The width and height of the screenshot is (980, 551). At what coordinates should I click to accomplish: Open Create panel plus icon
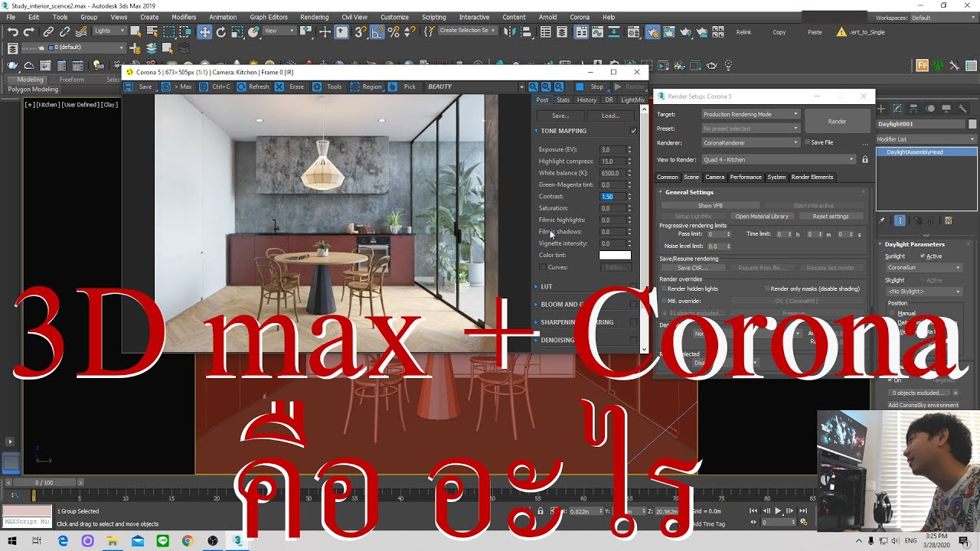point(881,109)
